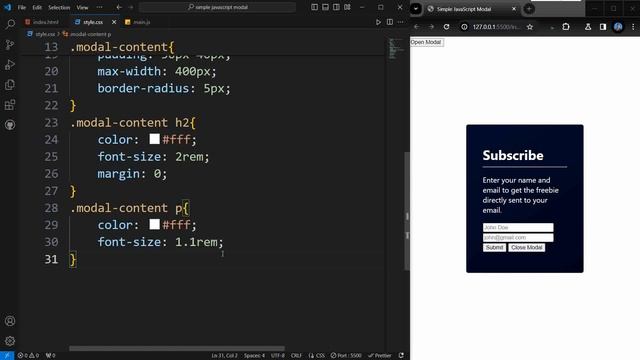Image resolution: width=640 pixels, height=360 pixels.
Task: Open the errors and warnings status item
Action: [28, 356]
